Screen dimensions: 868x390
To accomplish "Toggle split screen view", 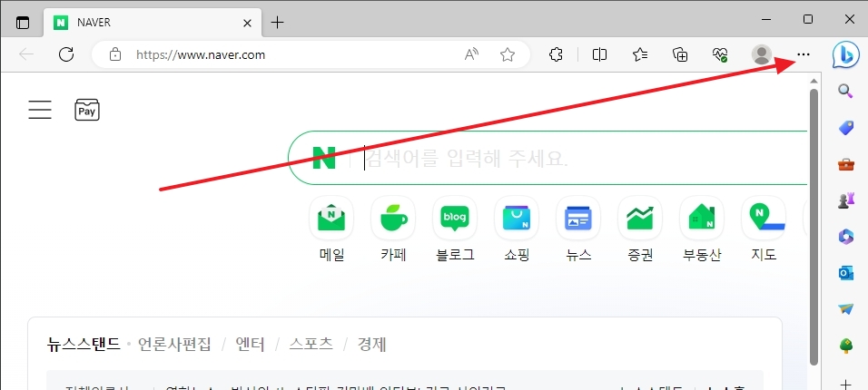I will (599, 54).
